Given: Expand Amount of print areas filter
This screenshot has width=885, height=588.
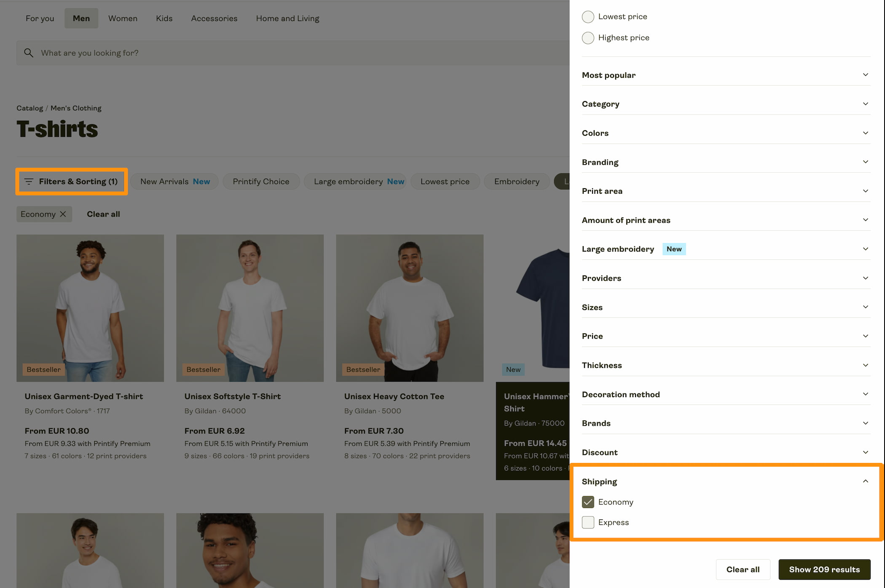Looking at the screenshot, I should click(726, 220).
